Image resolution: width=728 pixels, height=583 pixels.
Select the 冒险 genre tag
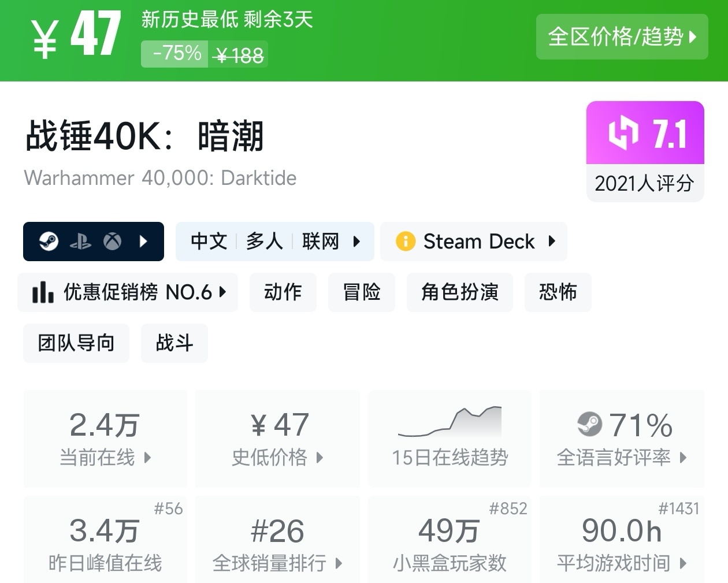point(362,292)
